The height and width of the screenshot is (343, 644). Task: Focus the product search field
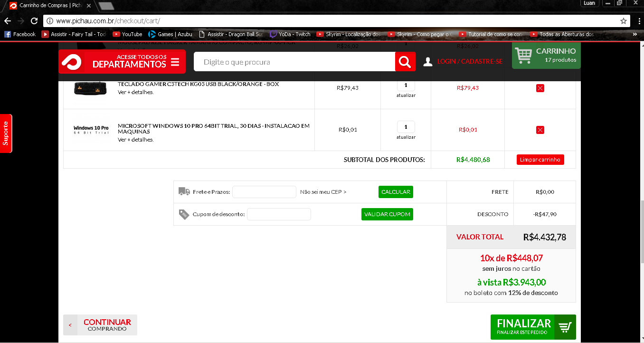click(294, 62)
